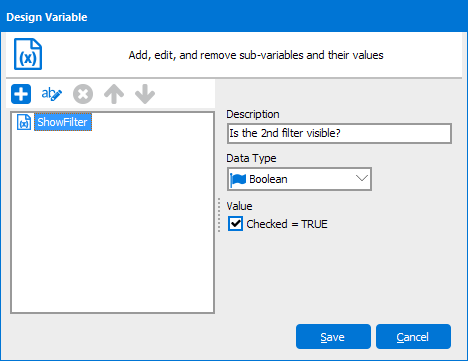Add a new sub-variable with plus icon
The height and width of the screenshot is (361, 468).
tap(21, 94)
